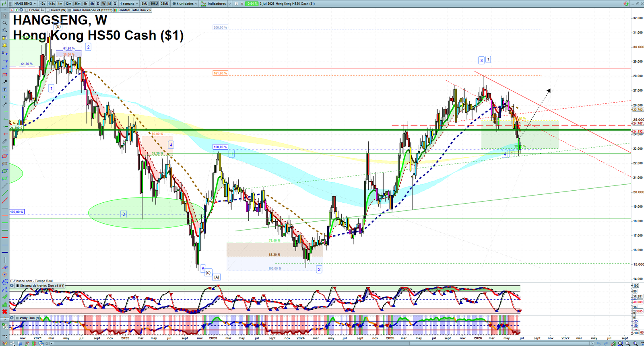Expand the left toolbar chevron below red X
Image resolution: width=644 pixels, height=346 pixels.
(x=5, y=319)
